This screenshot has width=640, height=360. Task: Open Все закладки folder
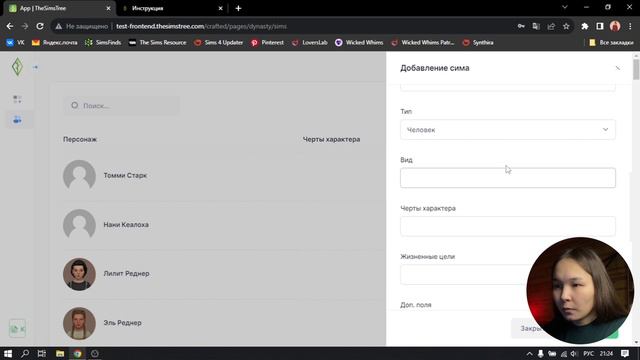pos(611,42)
